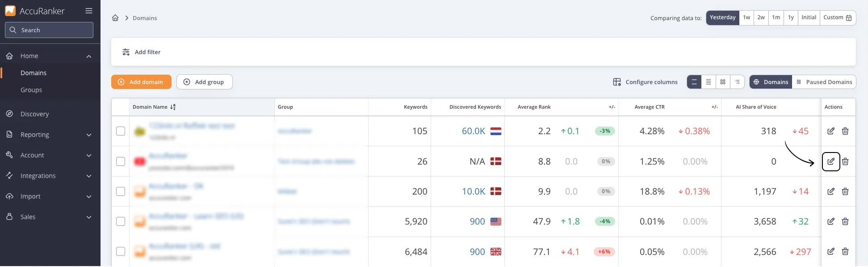Image resolution: width=868 pixels, height=267 pixels.
Task: Edit the domain with 26 keywords
Action: click(830, 161)
